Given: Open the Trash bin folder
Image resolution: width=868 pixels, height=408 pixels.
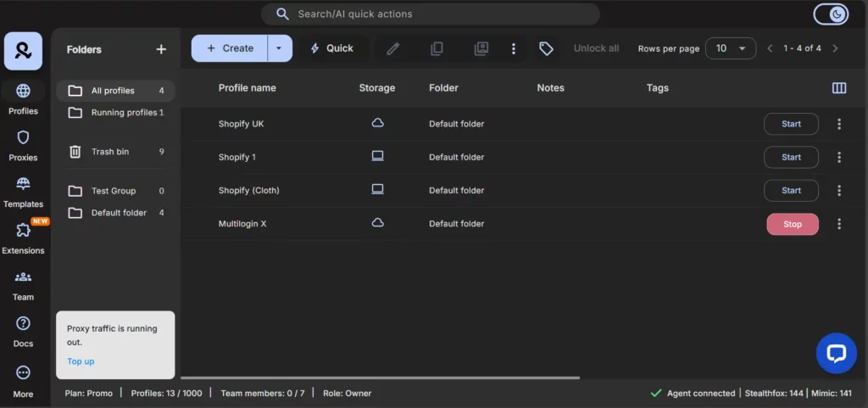Looking at the screenshot, I should (x=110, y=152).
